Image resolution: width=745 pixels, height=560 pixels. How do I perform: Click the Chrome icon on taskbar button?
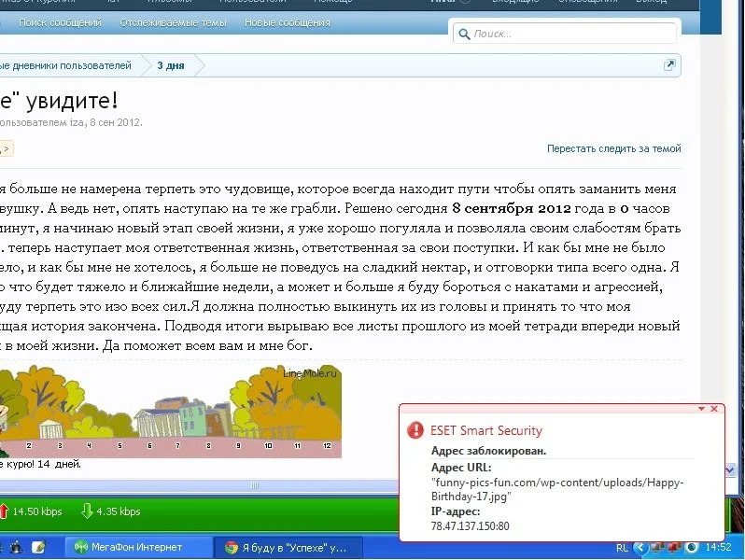click(232, 548)
